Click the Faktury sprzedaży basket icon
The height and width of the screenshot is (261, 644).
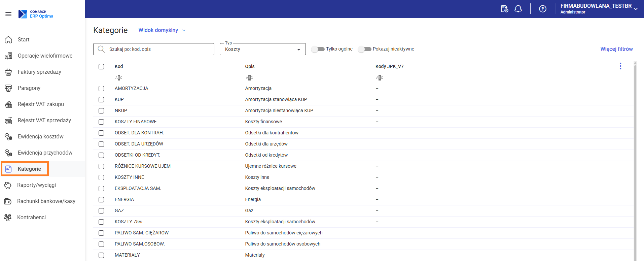[8, 72]
